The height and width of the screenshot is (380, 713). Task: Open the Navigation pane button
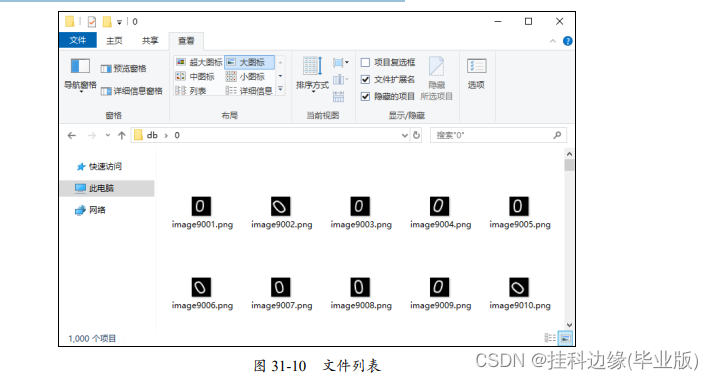coord(80,75)
